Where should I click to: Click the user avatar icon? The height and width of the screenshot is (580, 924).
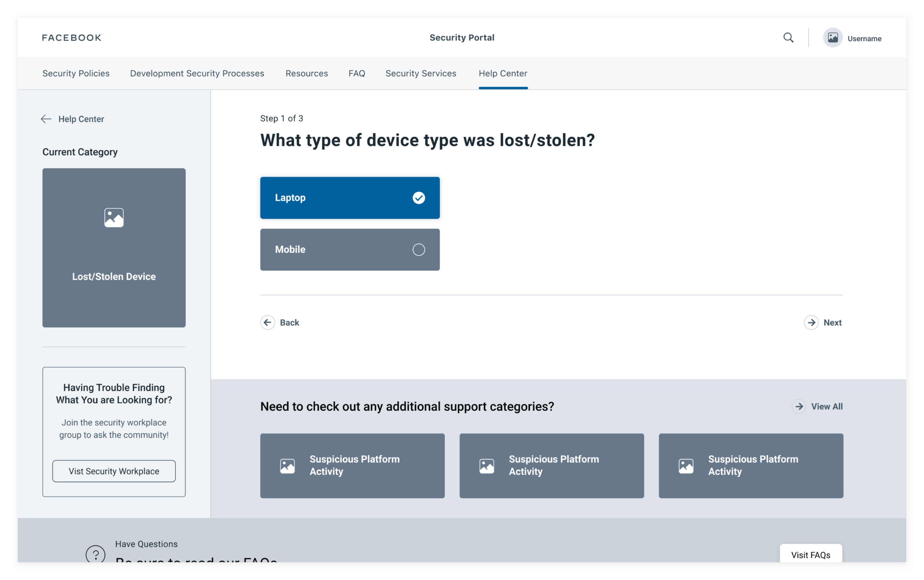pos(832,38)
